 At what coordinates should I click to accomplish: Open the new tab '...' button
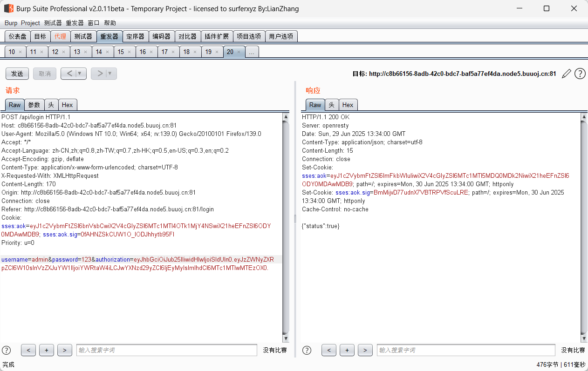pos(252,52)
